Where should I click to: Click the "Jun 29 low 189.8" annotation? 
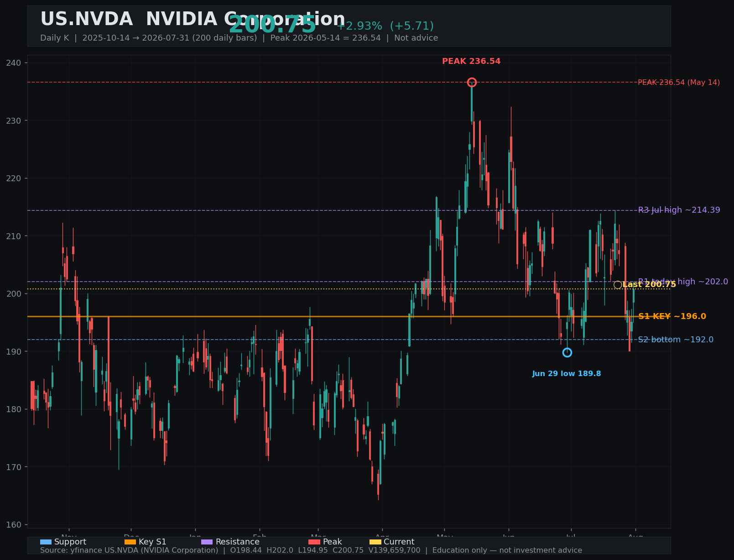567,374
